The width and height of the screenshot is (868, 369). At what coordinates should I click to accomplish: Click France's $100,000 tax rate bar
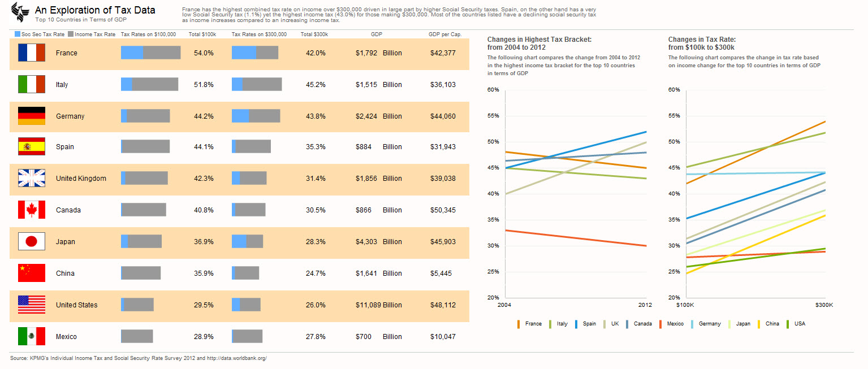point(150,53)
